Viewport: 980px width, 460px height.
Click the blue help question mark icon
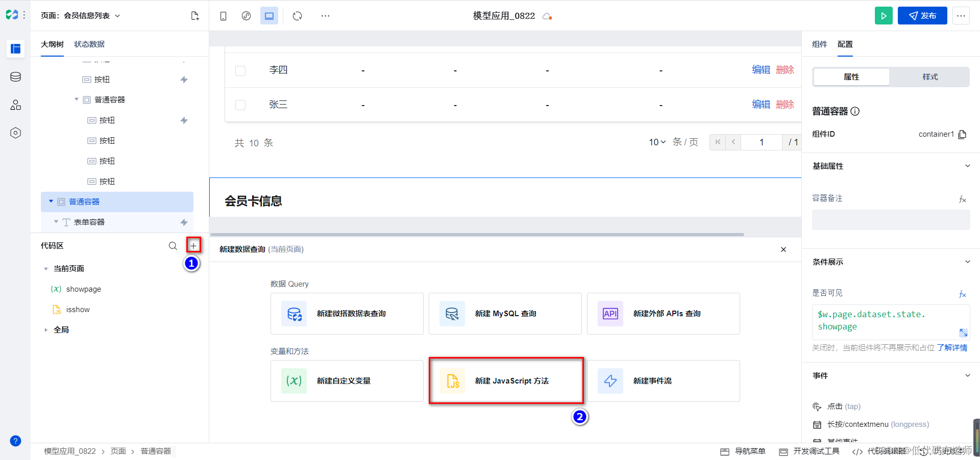(x=15, y=441)
